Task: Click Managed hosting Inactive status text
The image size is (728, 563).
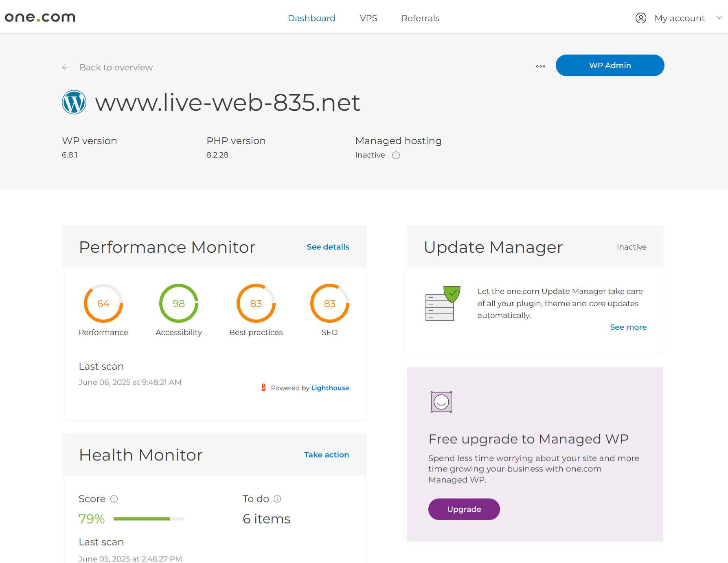Action: click(x=370, y=155)
